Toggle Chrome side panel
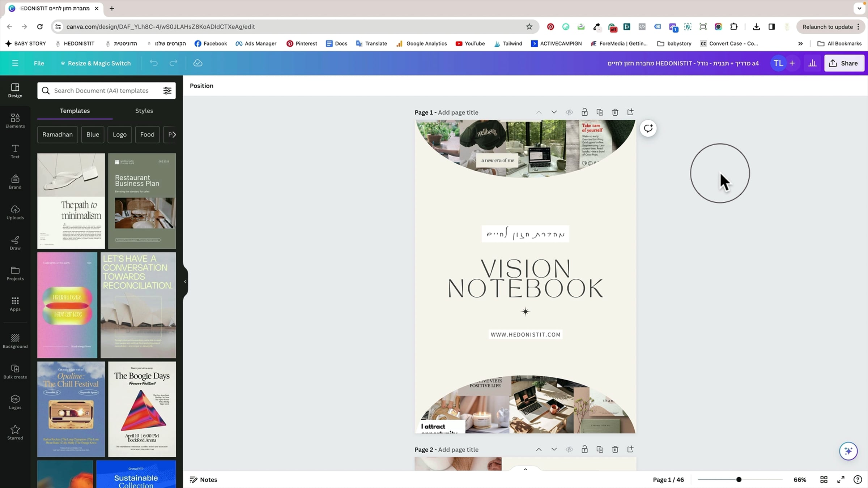 click(x=771, y=27)
